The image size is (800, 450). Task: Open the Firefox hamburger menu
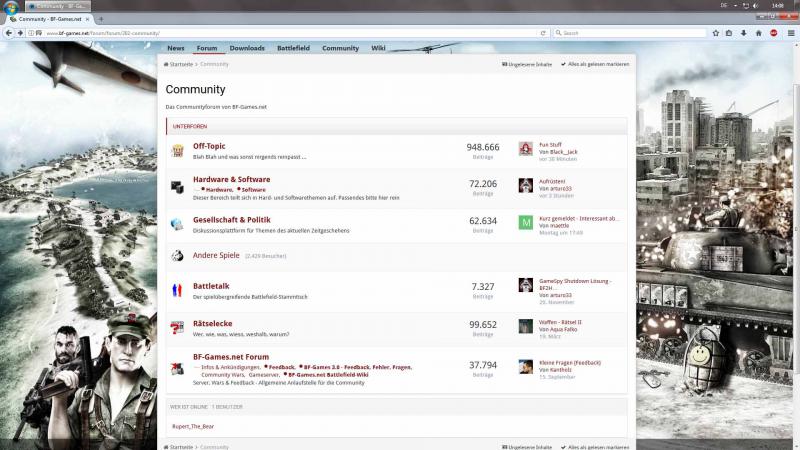click(x=790, y=33)
